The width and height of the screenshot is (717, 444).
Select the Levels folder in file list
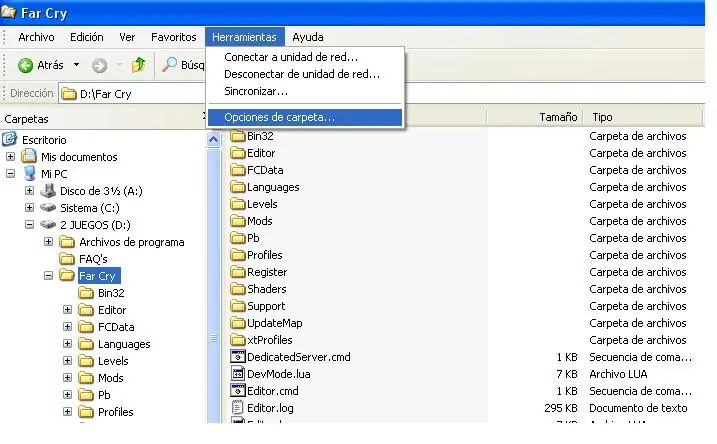pos(262,204)
